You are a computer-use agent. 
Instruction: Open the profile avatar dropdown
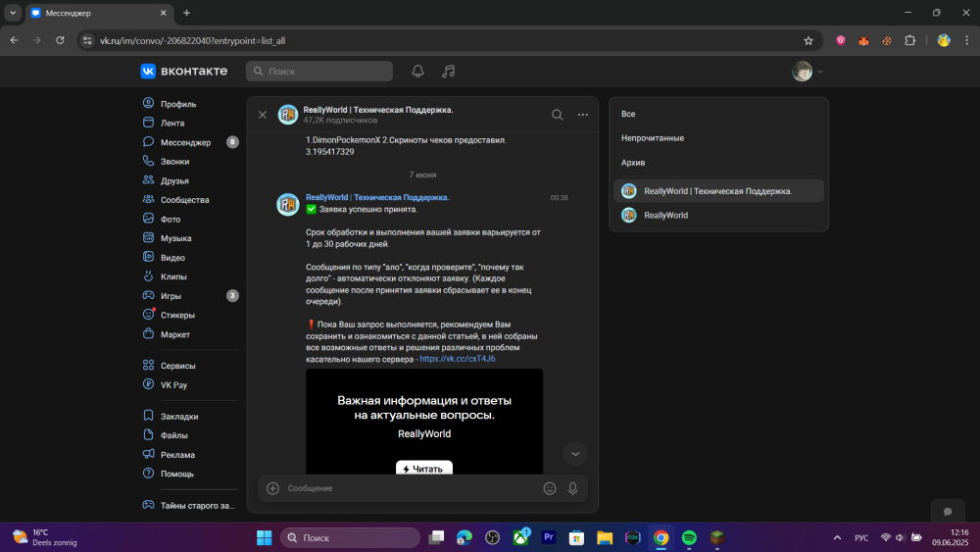coord(808,72)
